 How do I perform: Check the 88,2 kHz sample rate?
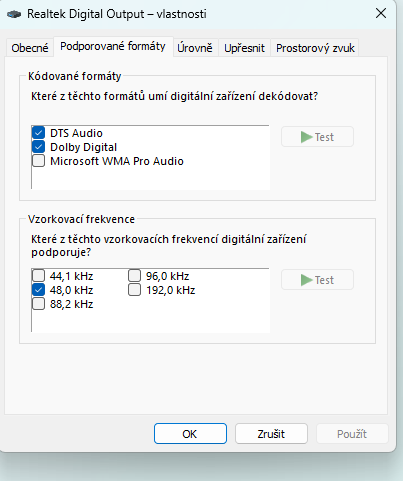click(39, 304)
